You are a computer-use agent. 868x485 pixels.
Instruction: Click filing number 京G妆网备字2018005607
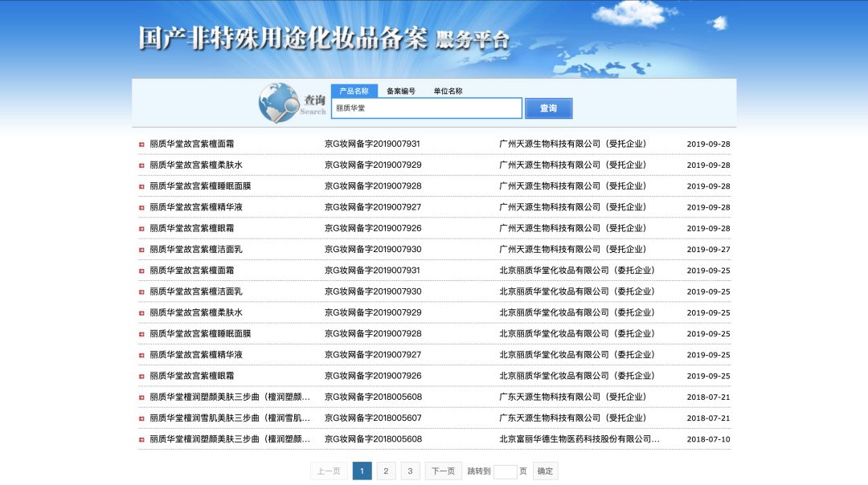coord(373,418)
